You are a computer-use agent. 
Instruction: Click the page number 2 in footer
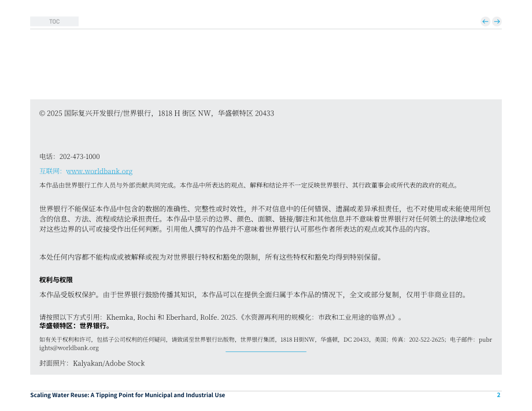pyautogui.click(x=498, y=395)
